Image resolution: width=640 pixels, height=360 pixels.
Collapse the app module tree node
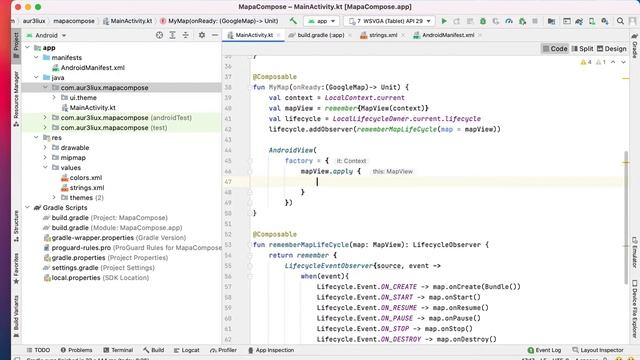tap(27, 48)
